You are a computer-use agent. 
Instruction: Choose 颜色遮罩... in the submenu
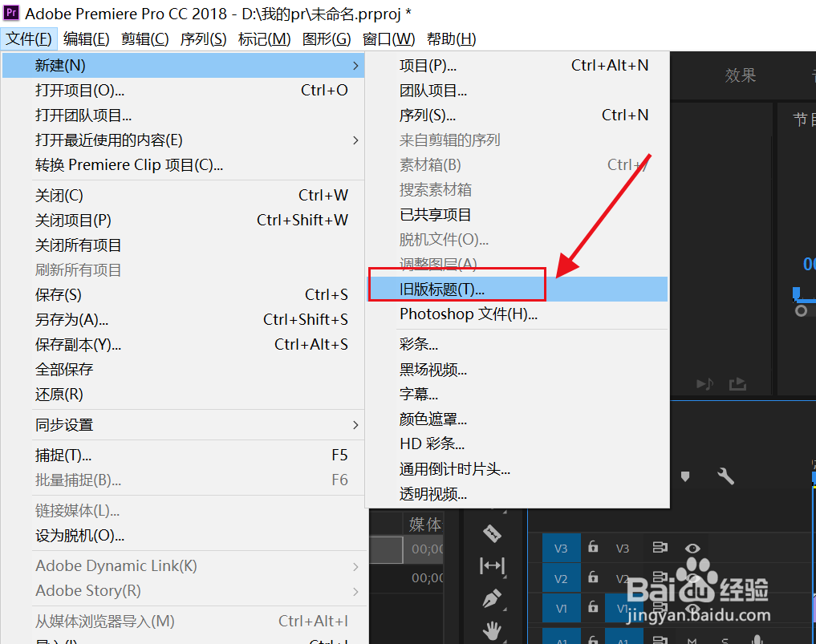pos(518,419)
